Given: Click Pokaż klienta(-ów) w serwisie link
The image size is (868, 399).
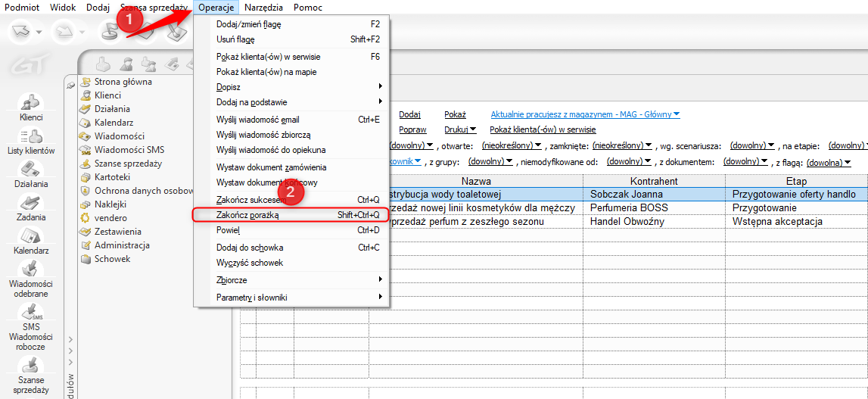Looking at the screenshot, I should tap(543, 129).
